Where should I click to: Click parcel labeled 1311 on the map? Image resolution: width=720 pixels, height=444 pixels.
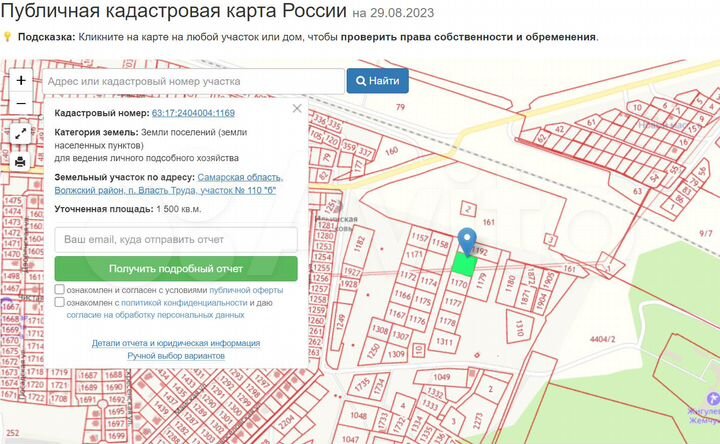pos(444,342)
